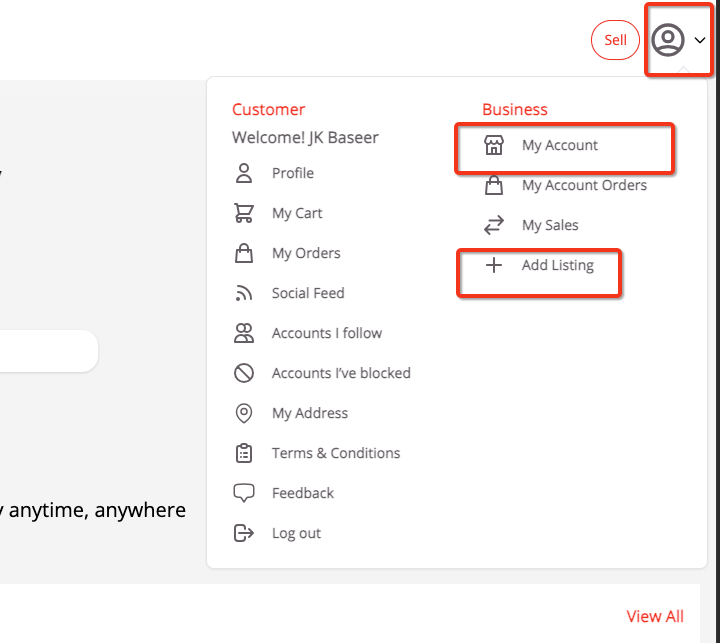This screenshot has width=720, height=643.
Task: Click the rounded search input field
Action: 48,351
